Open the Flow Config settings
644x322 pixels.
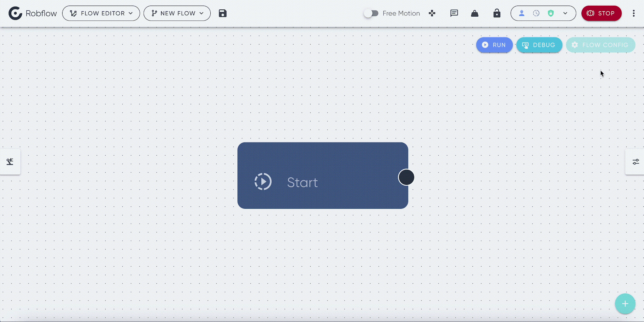click(601, 45)
